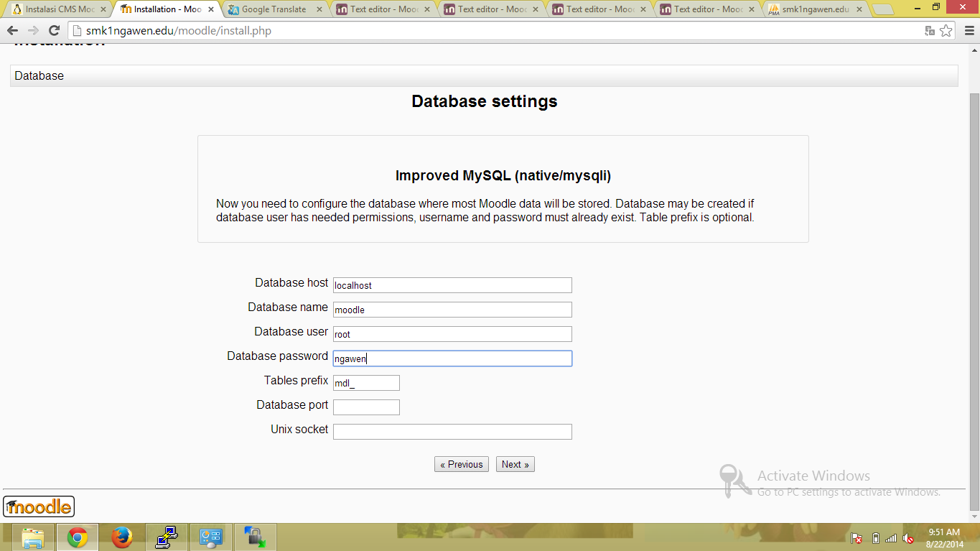Click the clock showing 9:51 AM

[x=944, y=532]
